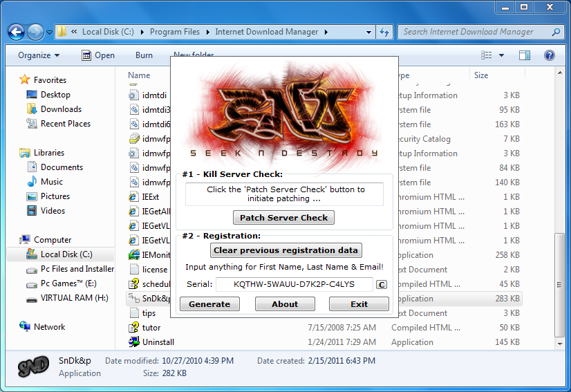Open Recent Places

[x=58, y=124]
